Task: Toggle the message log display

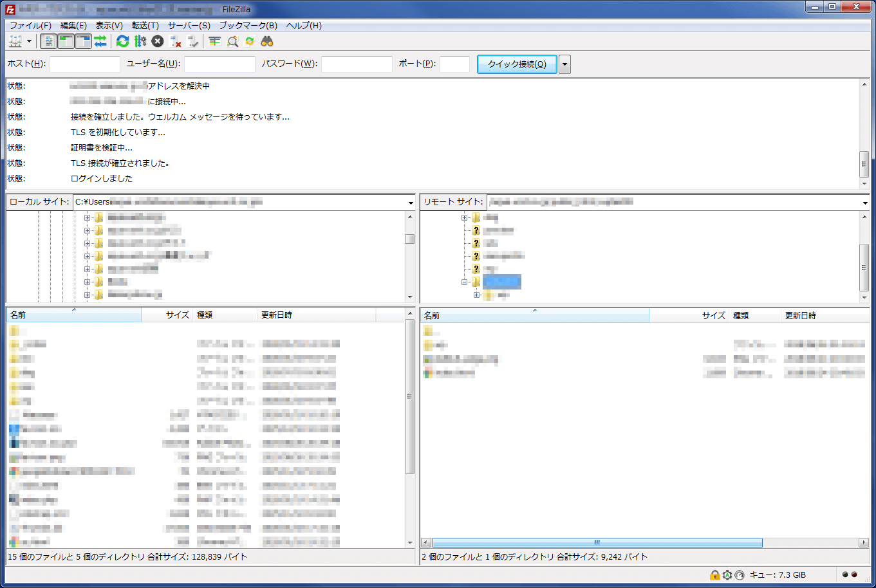Action: tap(48, 42)
